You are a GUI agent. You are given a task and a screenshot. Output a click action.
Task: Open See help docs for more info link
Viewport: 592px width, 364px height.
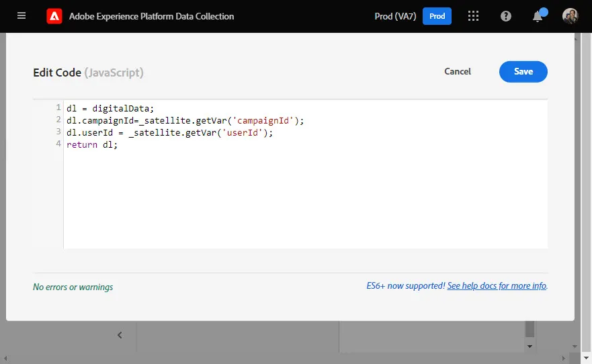[497, 286]
